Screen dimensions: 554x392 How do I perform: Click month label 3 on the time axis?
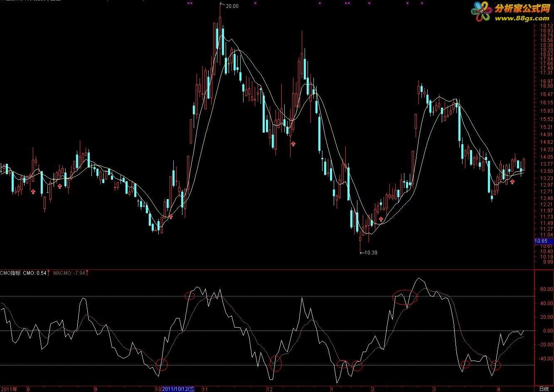pos(434,390)
